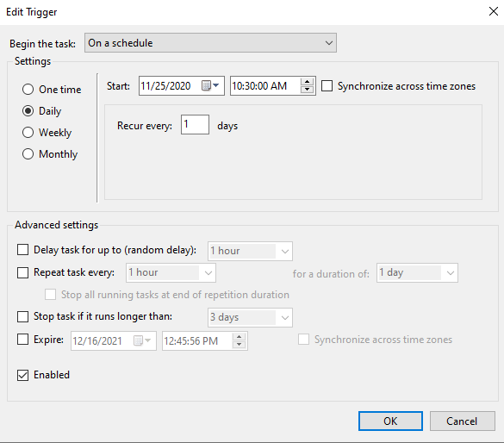504x443 pixels.
Task: Enable Delay task for up to checkbox
Action: click(x=22, y=250)
